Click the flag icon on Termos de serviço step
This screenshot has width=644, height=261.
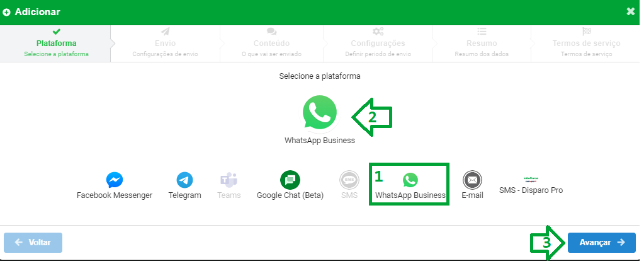pos(586,32)
